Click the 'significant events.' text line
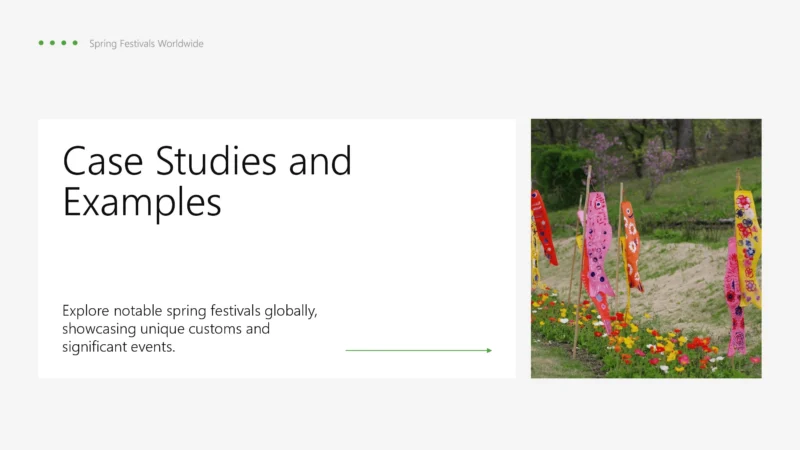 point(118,347)
